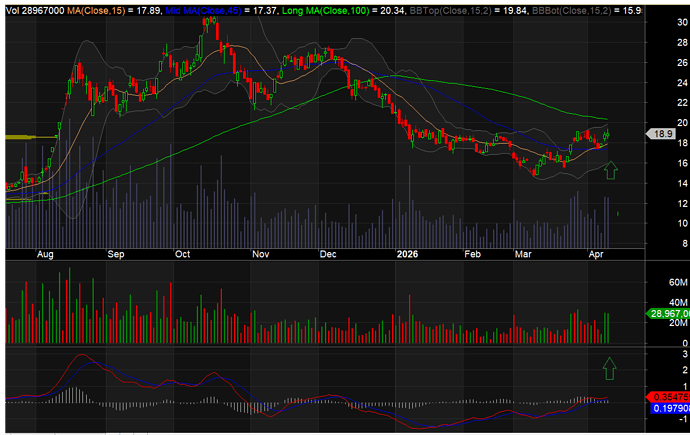The image size is (690, 435).
Task: Select the MA(Close,15) legend label
Action: click(96, 8)
